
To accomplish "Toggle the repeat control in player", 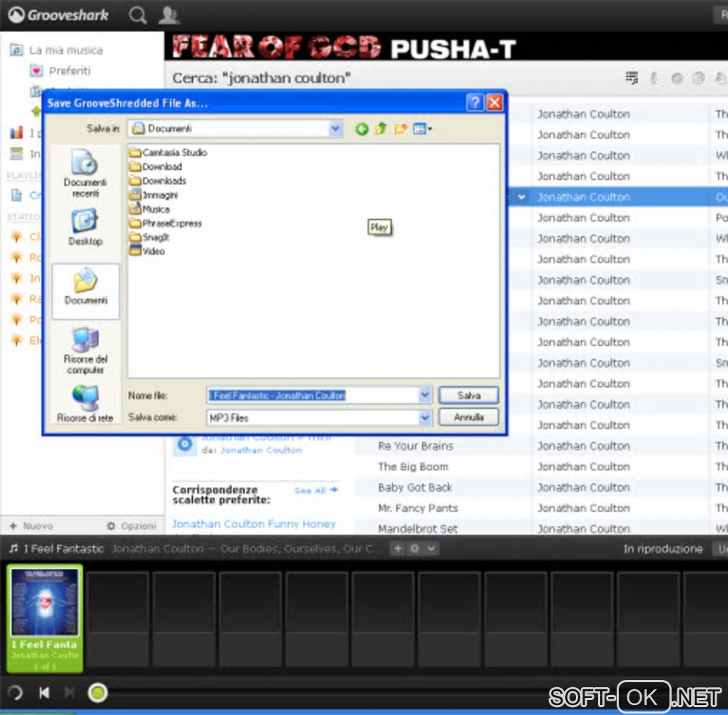I will 15,693.
